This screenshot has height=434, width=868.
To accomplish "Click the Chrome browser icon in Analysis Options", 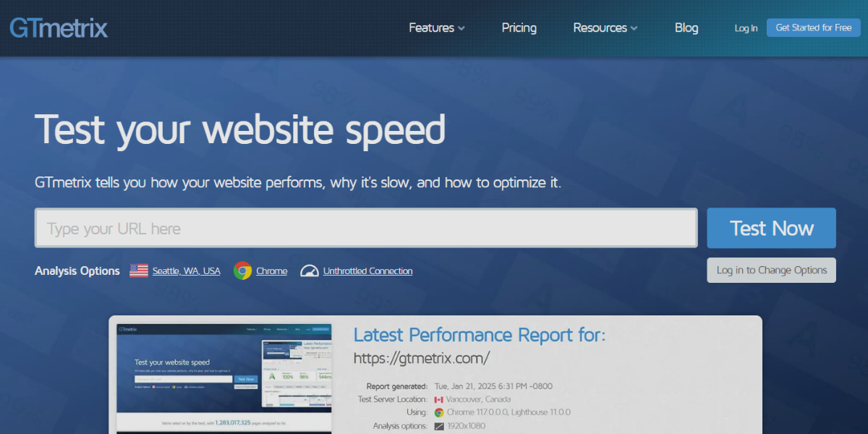I will point(242,271).
